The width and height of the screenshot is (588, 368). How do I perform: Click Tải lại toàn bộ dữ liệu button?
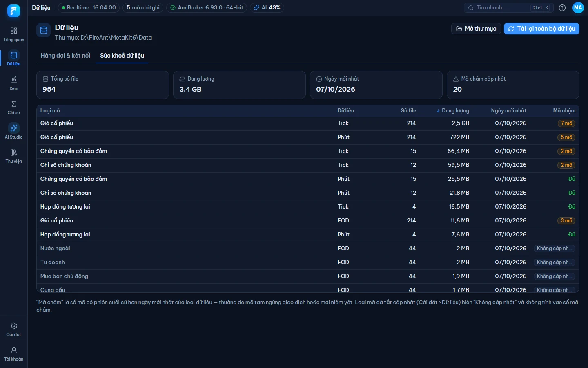coord(541,29)
